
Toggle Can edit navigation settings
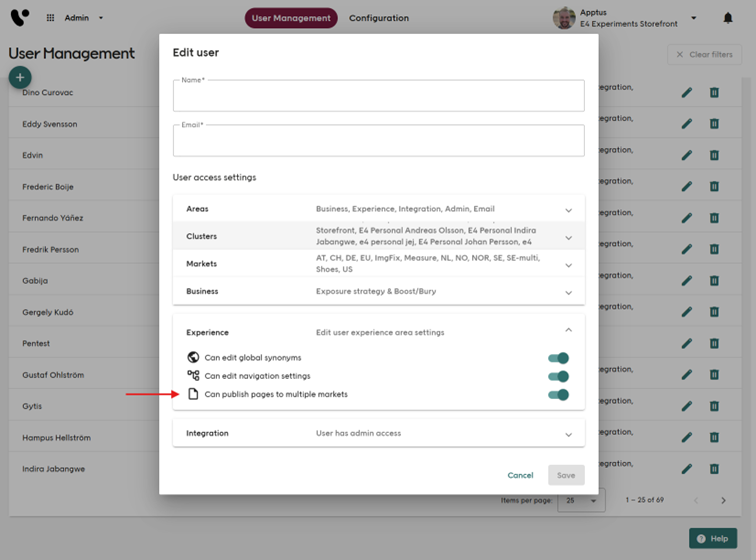[558, 376]
